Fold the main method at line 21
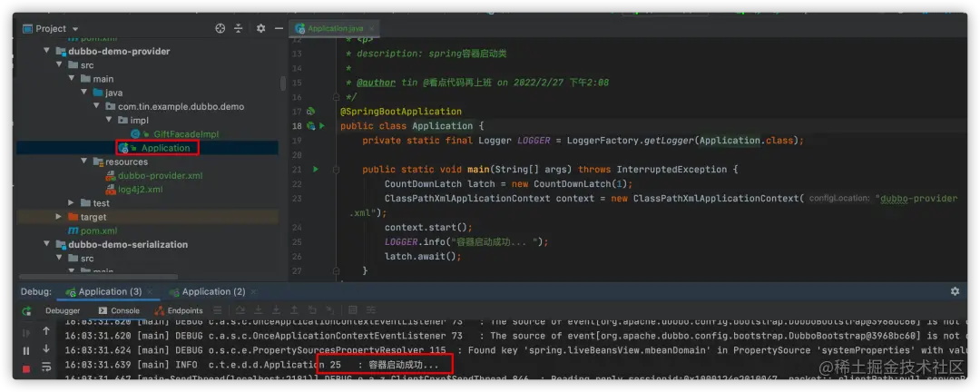Screen dimensions: 980x392 (x=337, y=170)
